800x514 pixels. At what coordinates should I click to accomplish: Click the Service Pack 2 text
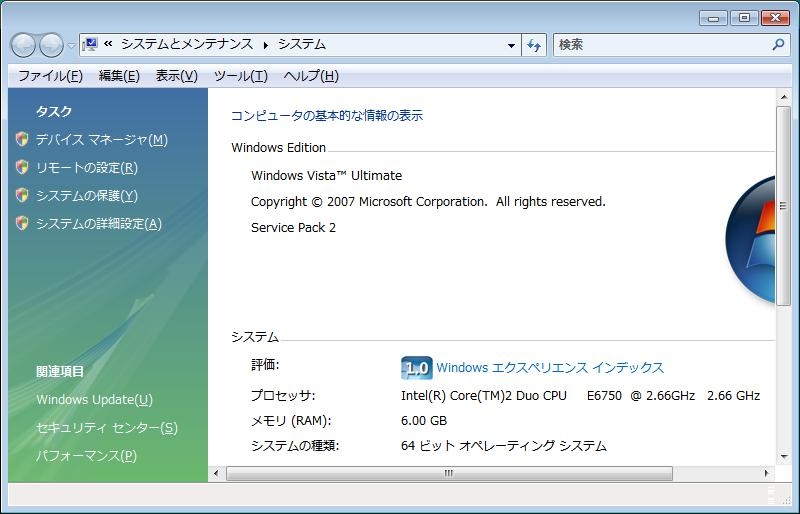(x=293, y=228)
